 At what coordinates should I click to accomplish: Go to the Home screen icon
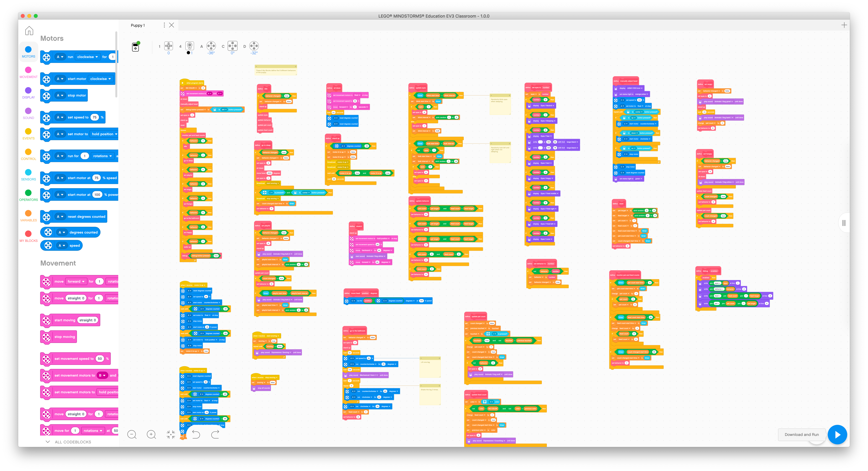pos(29,31)
